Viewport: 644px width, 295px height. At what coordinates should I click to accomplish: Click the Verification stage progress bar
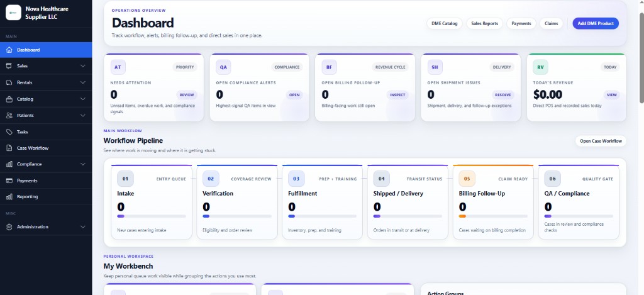[x=236, y=216]
